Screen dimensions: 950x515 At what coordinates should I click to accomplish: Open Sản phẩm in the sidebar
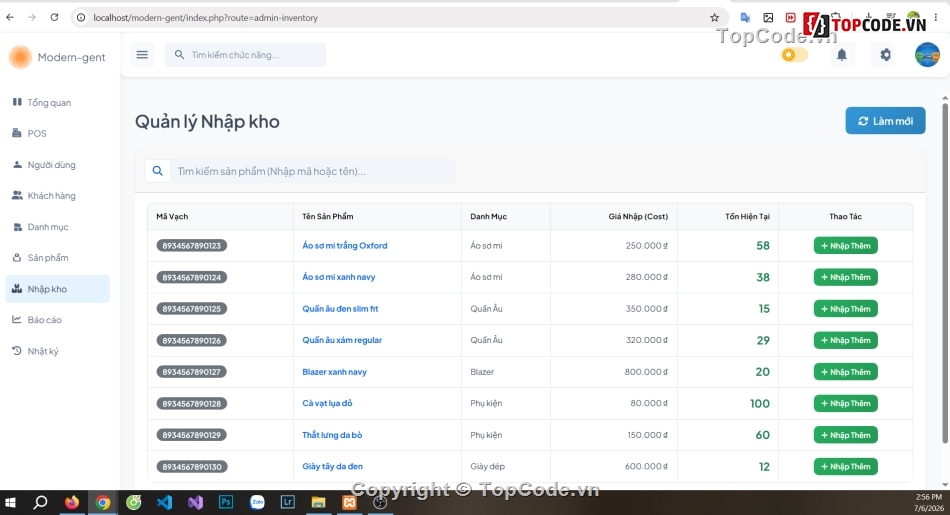[x=58, y=258]
